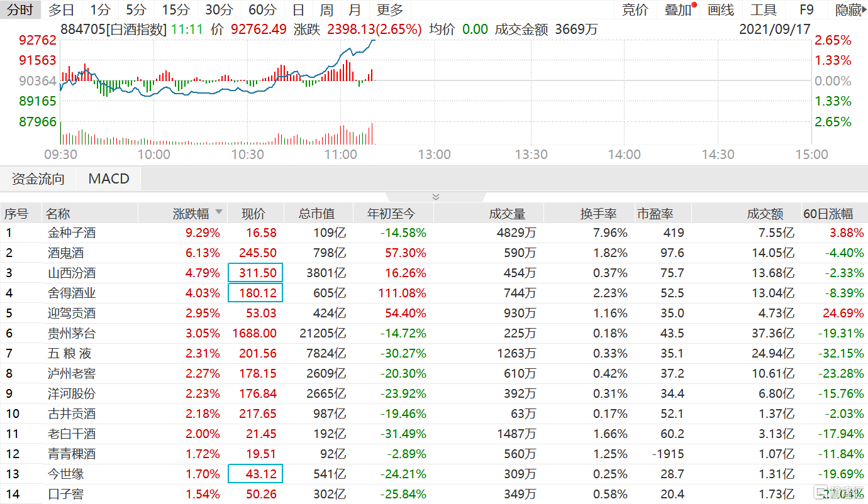Switch to the 多日 multi-day view
Image resolution: width=868 pixels, height=504 pixels.
coord(62,9)
